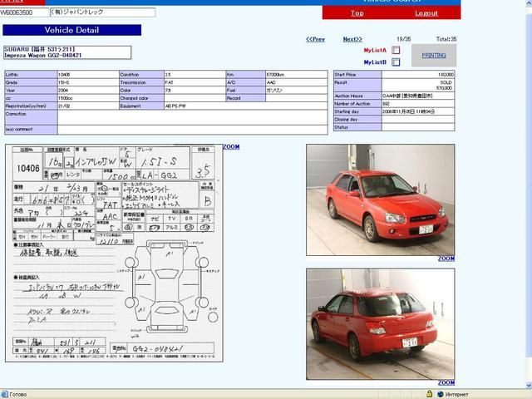The width and height of the screenshot is (532, 399).
Task: Click the browser icon beside Готово status
Action: 4,394
